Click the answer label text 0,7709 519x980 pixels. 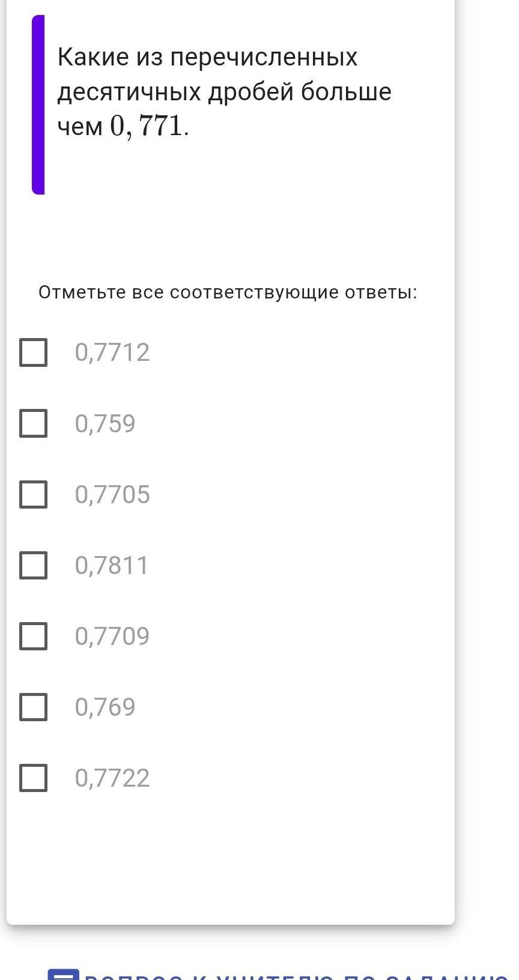[x=112, y=636]
